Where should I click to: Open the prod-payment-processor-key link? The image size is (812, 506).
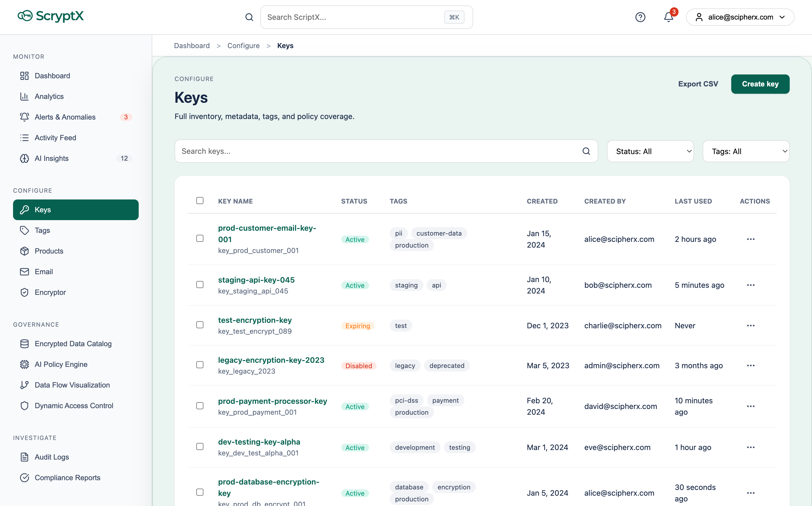[x=272, y=401]
